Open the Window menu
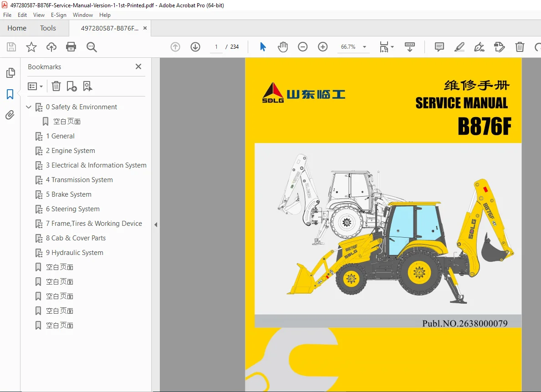The image size is (541, 392). (83, 15)
